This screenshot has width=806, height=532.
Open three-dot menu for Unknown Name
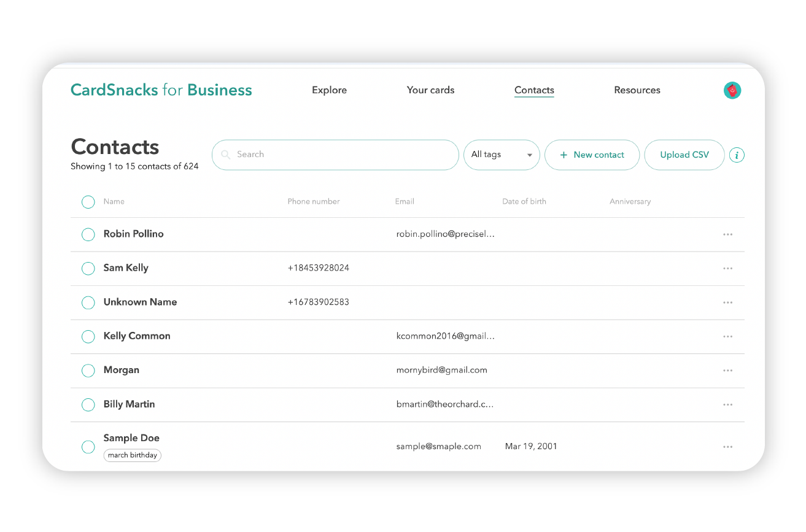pos(727,303)
